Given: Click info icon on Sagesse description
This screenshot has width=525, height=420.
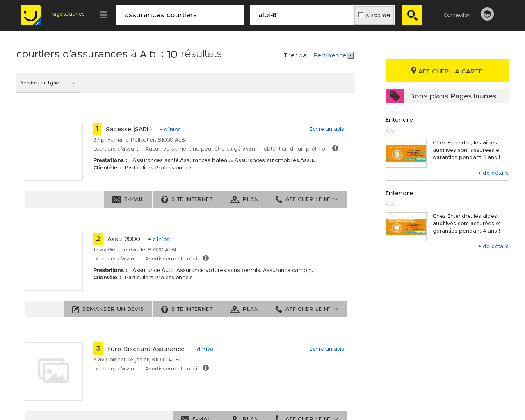Looking at the screenshot, I should click(x=335, y=148).
